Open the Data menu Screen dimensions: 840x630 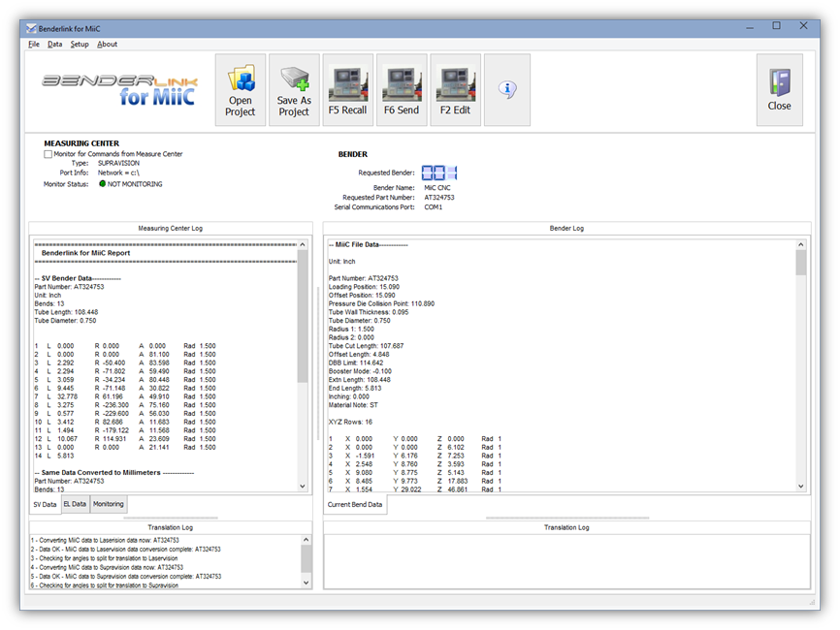click(x=55, y=44)
